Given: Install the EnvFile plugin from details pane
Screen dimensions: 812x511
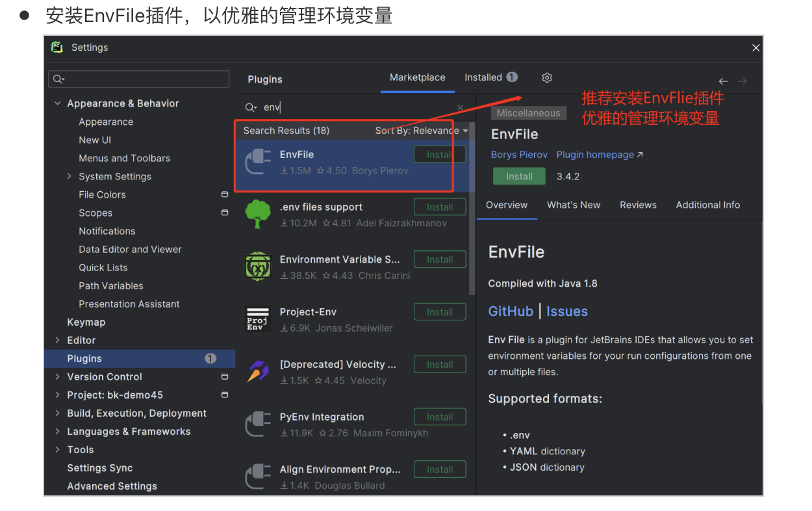Looking at the screenshot, I should (x=519, y=176).
